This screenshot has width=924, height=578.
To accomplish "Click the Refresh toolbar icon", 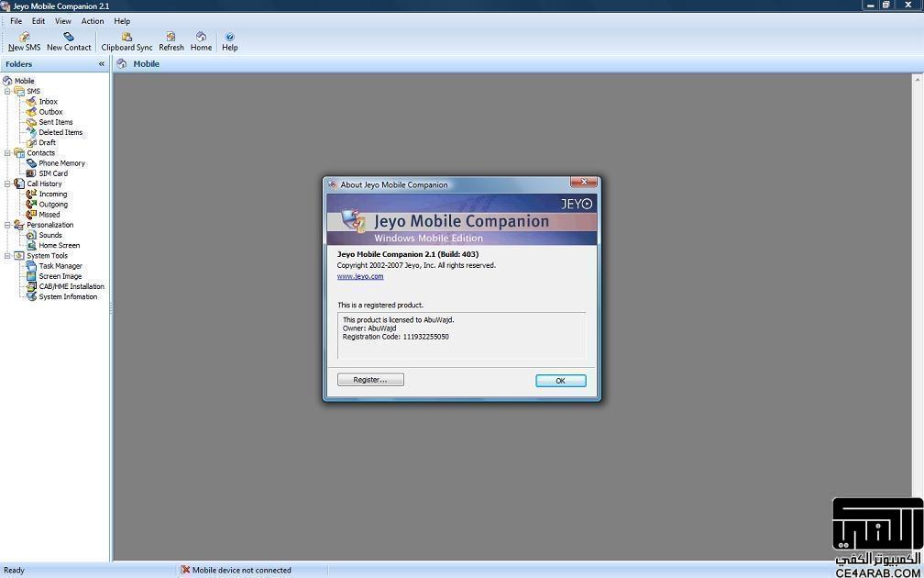I will tap(170, 37).
